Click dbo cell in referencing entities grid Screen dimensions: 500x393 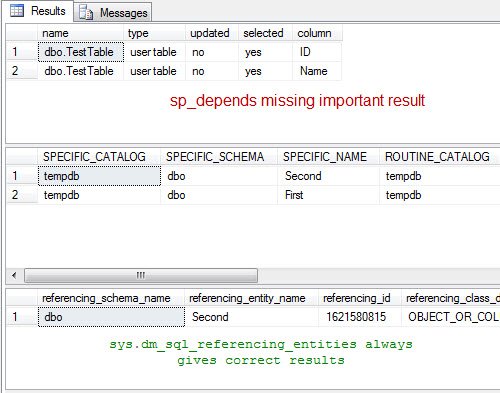[x=111, y=317]
